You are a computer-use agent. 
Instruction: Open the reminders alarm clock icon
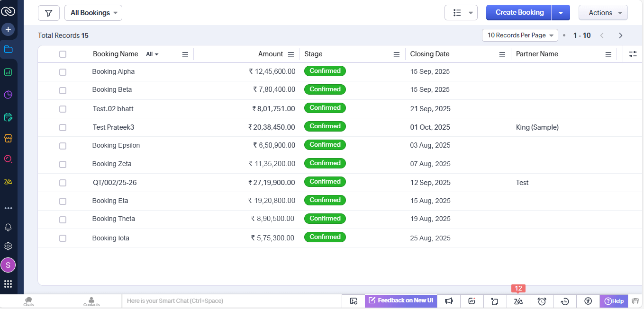(542, 301)
